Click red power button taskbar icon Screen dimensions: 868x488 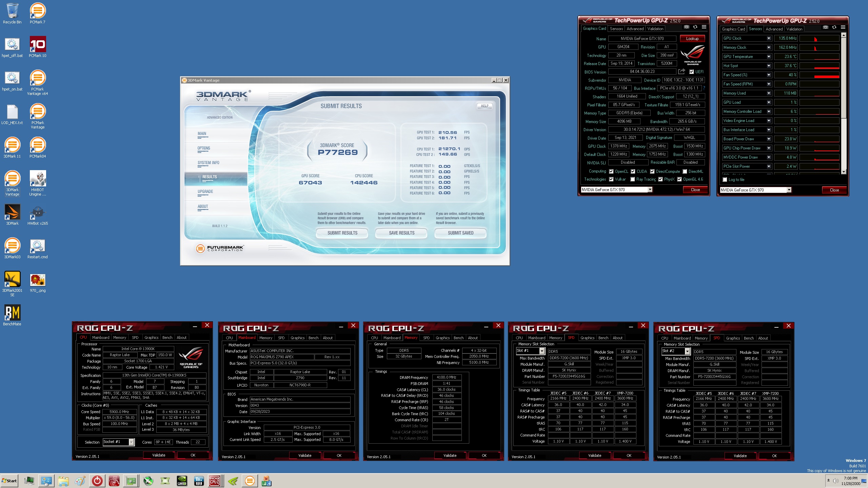click(97, 481)
